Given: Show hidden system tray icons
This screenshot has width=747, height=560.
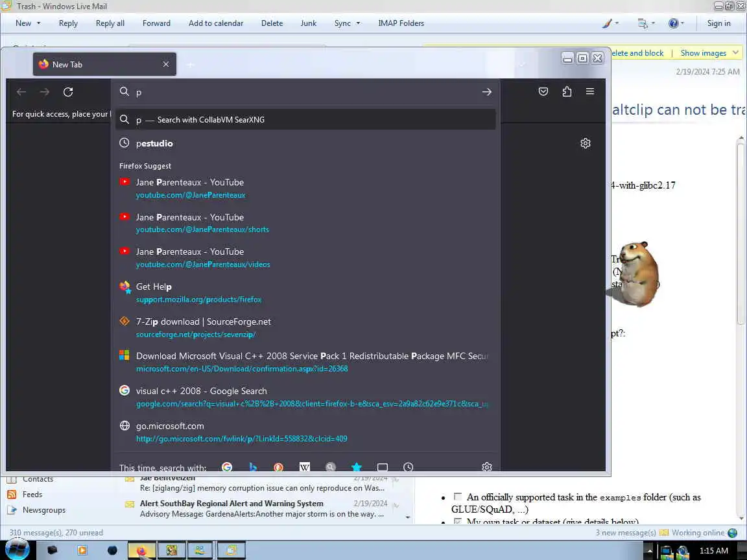Looking at the screenshot, I should (x=649, y=550).
